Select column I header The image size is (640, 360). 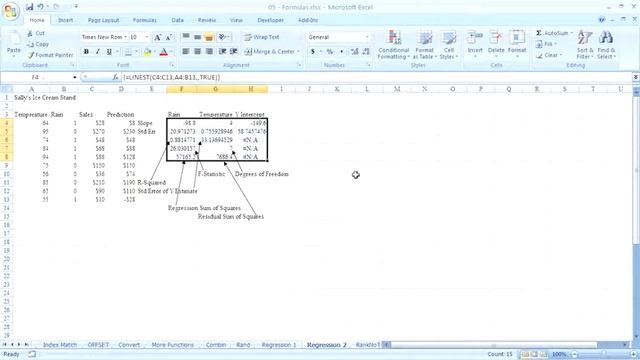pos(281,89)
